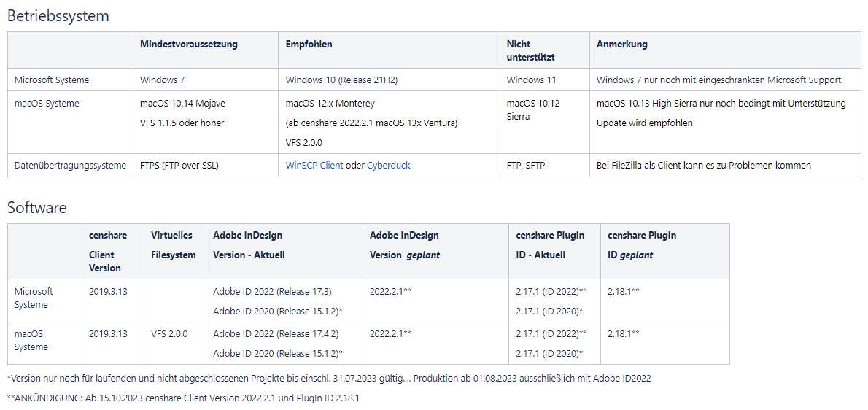Image resolution: width=868 pixels, height=410 pixels.
Task: Select the Datenübertragungssysteme row label
Action: tap(70, 165)
